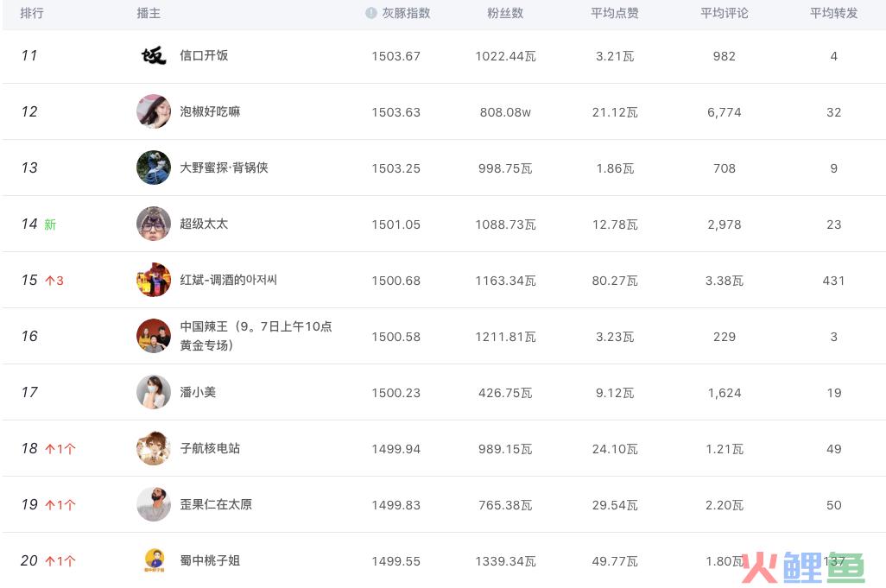The image size is (886, 588).
Task: Open 超级太太 avatar picture
Action: pyautogui.click(x=154, y=224)
